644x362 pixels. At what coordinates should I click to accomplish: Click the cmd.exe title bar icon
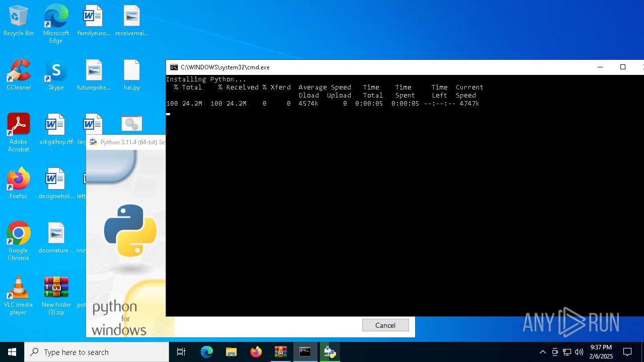click(x=174, y=67)
